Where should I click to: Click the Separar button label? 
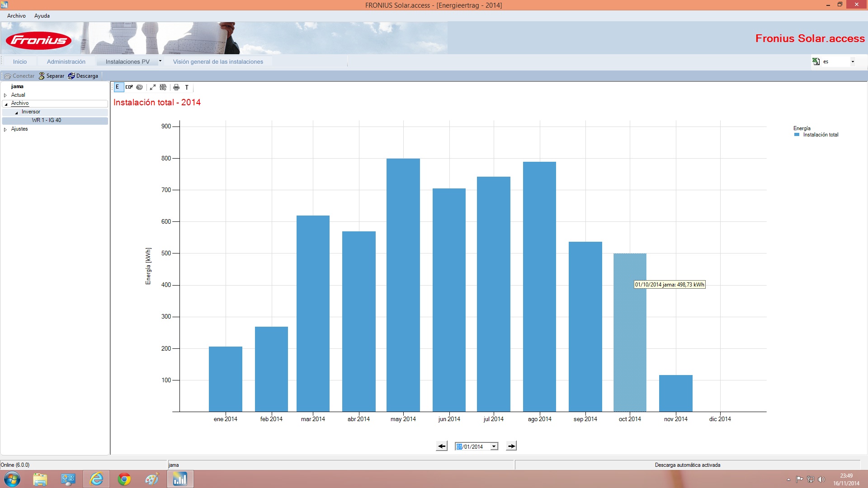(55, 76)
